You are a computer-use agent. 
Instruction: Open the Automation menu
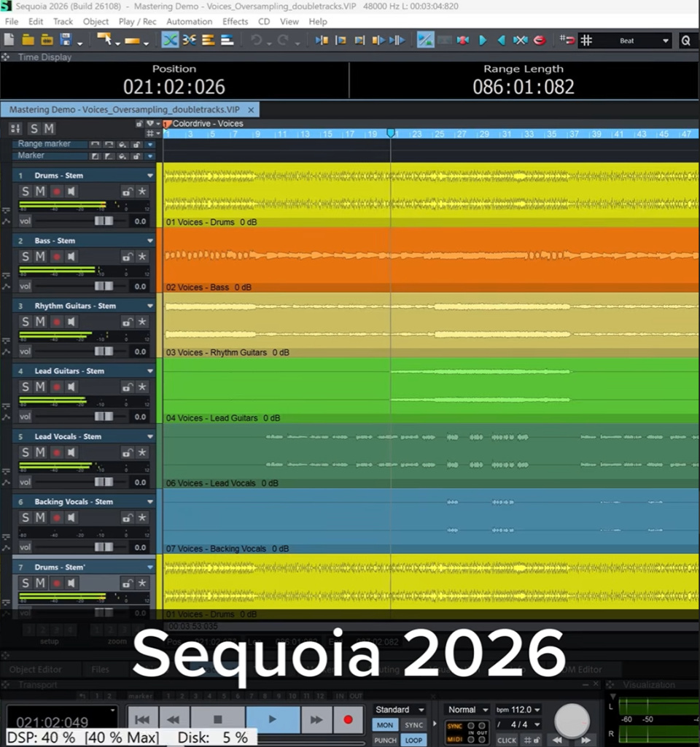pyautogui.click(x=189, y=21)
